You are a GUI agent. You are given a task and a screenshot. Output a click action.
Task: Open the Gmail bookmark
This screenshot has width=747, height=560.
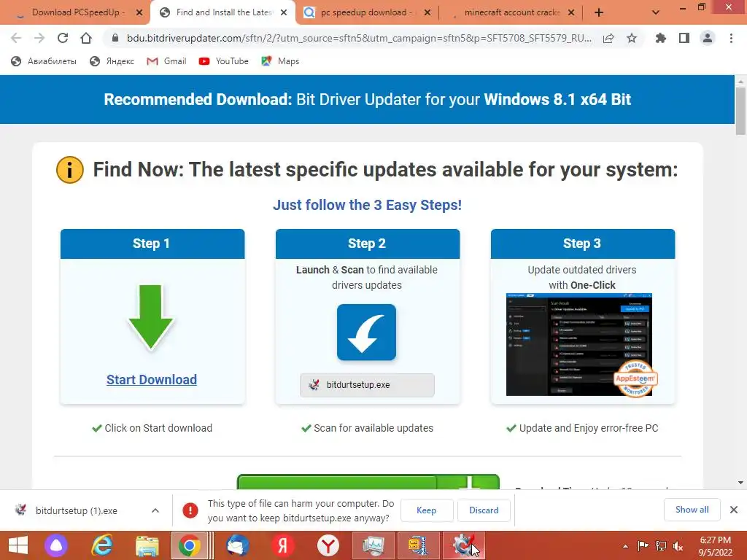pyautogui.click(x=166, y=61)
